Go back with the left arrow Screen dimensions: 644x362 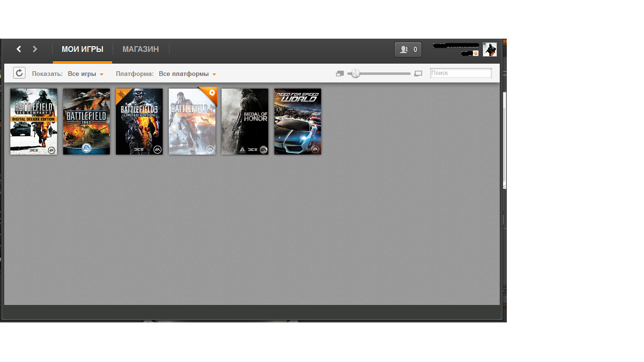click(19, 49)
